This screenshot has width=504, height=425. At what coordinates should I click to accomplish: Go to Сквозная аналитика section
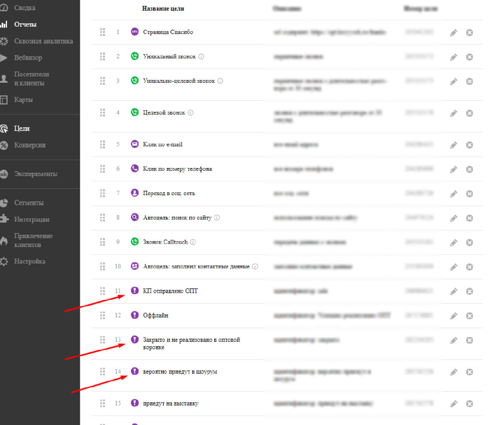(43, 41)
